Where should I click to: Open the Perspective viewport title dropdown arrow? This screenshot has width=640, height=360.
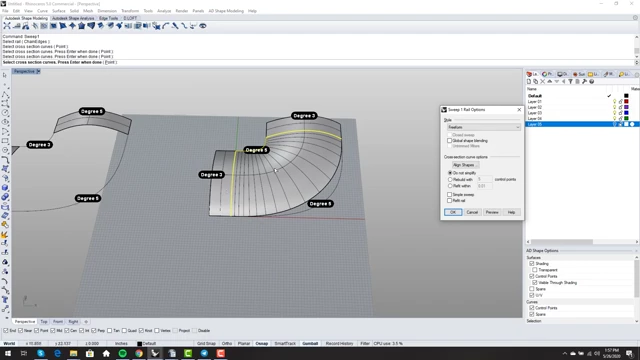pyautogui.click(x=38, y=71)
